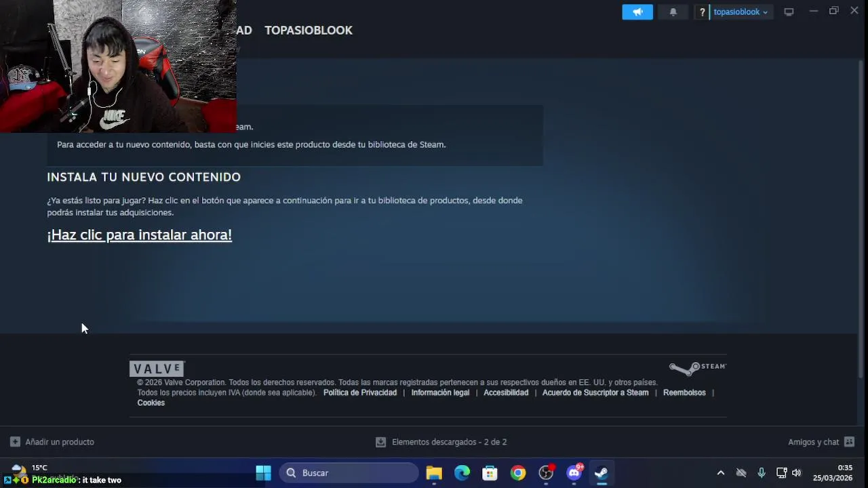Click the text beginning Para acceder a tu nuevo
This screenshot has width=868, height=488.
coord(251,144)
